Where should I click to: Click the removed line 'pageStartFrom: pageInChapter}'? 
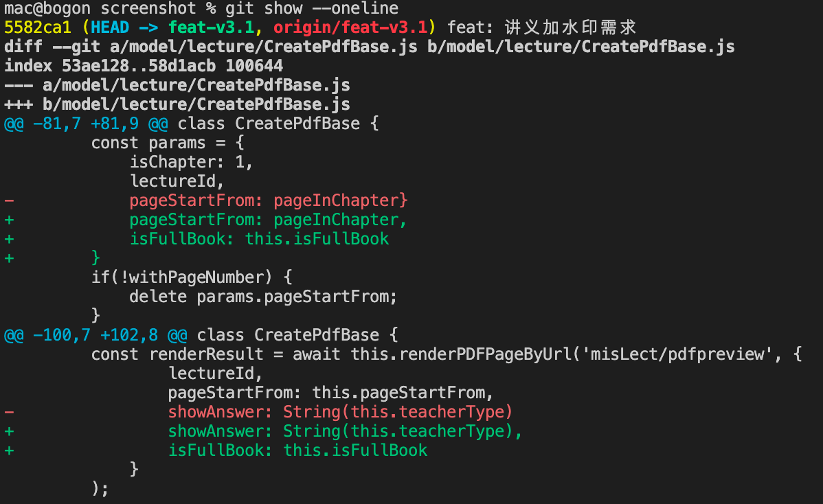269,201
